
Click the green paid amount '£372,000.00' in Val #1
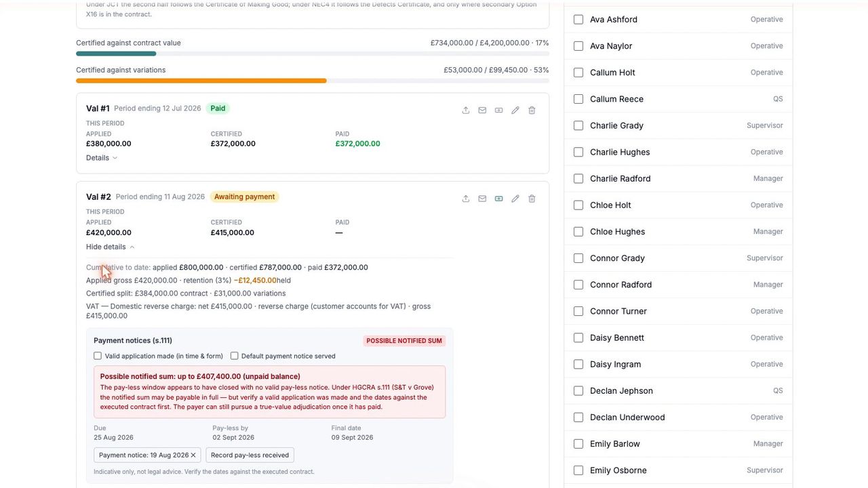(x=358, y=144)
